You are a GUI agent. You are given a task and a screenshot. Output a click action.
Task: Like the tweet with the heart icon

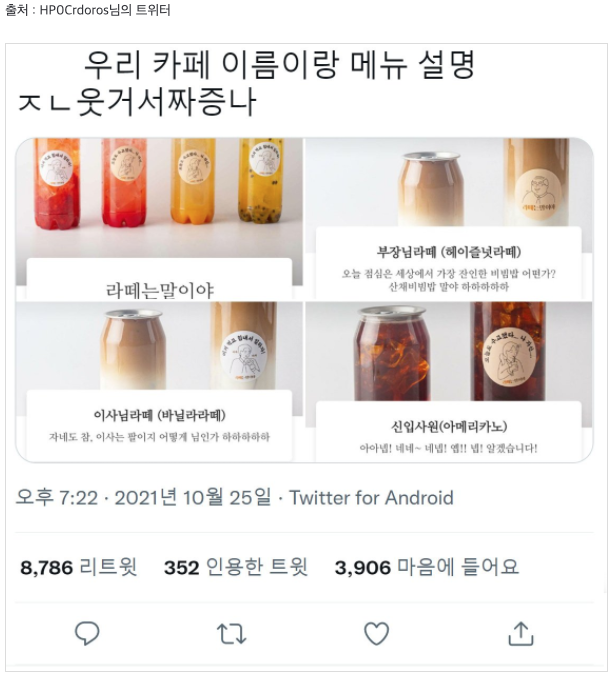pos(377,633)
